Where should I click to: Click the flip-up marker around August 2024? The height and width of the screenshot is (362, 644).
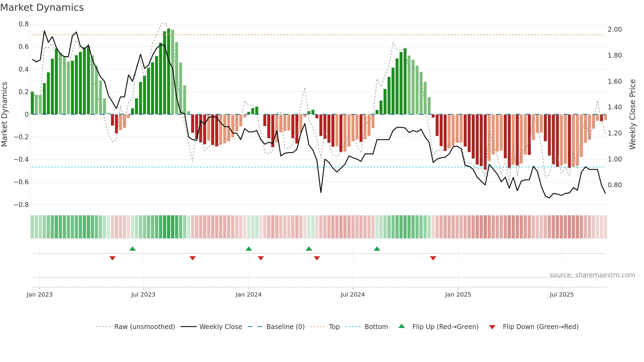[377, 249]
